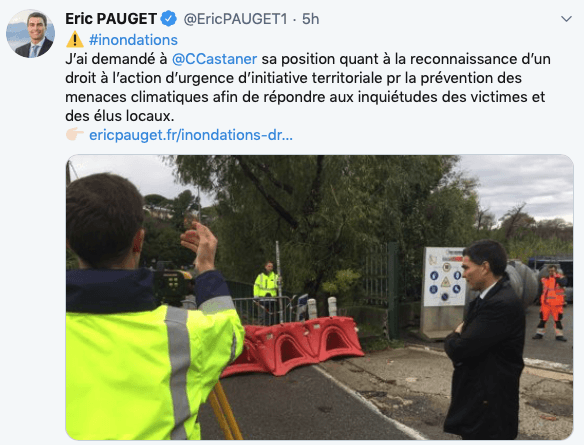This screenshot has height=445, width=584.
Task: Click the safety signs board in photo
Action: [x=445, y=277]
